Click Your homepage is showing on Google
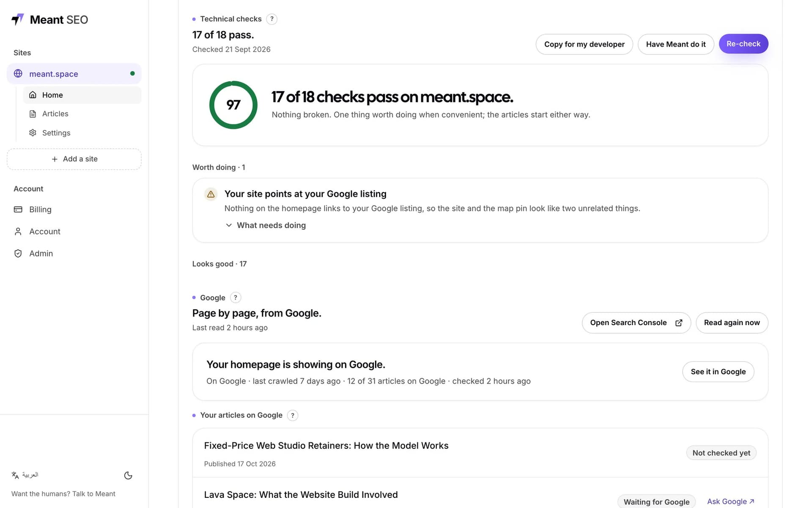The image size is (812, 508). (296, 365)
